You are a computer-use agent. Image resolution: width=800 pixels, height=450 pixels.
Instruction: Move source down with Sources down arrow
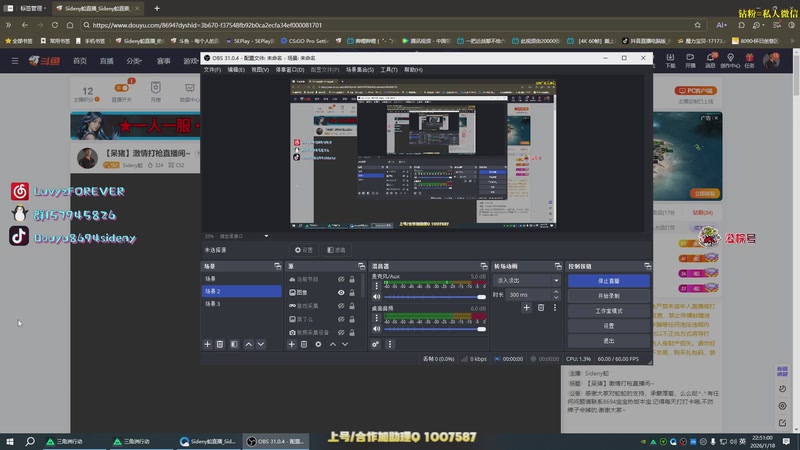tap(345, 344)
